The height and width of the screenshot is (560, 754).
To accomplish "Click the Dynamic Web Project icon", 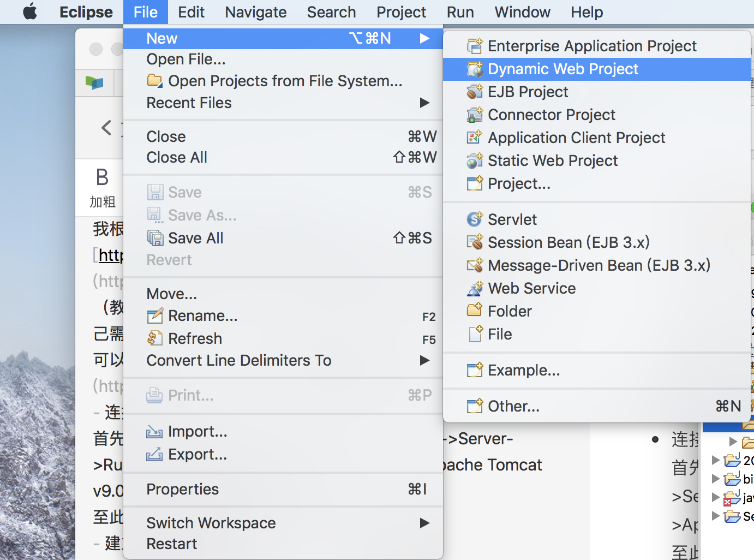I will [475, 69].
